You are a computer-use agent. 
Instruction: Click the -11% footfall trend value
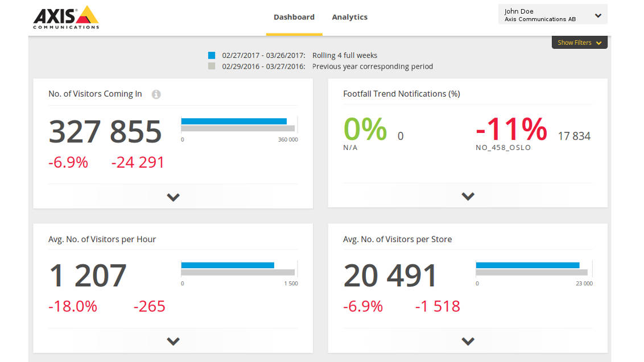pyautogui.click(x=511, y=130)
